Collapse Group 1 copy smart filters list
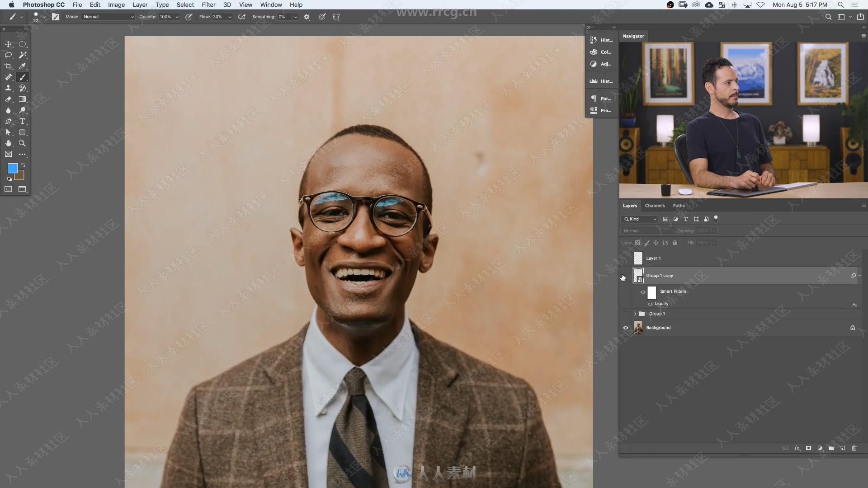 860,276
